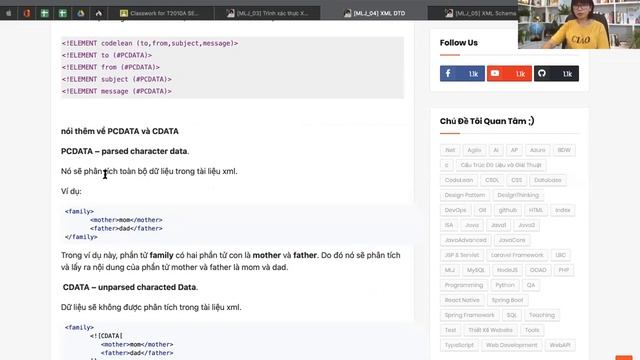Viewport: 640px width, 360px height.
Task: Open the Sheets pinned tab beside red tab
Action: (44, 13)
